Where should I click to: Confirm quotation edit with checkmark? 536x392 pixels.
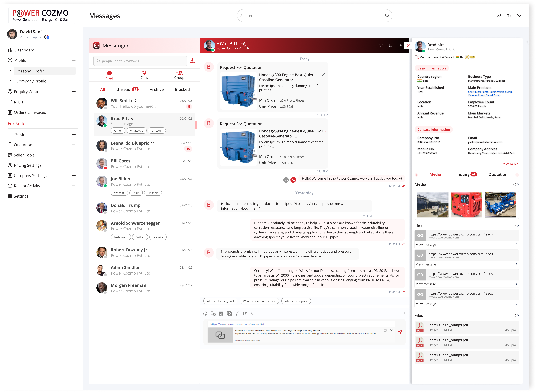(x=319, y=131)
